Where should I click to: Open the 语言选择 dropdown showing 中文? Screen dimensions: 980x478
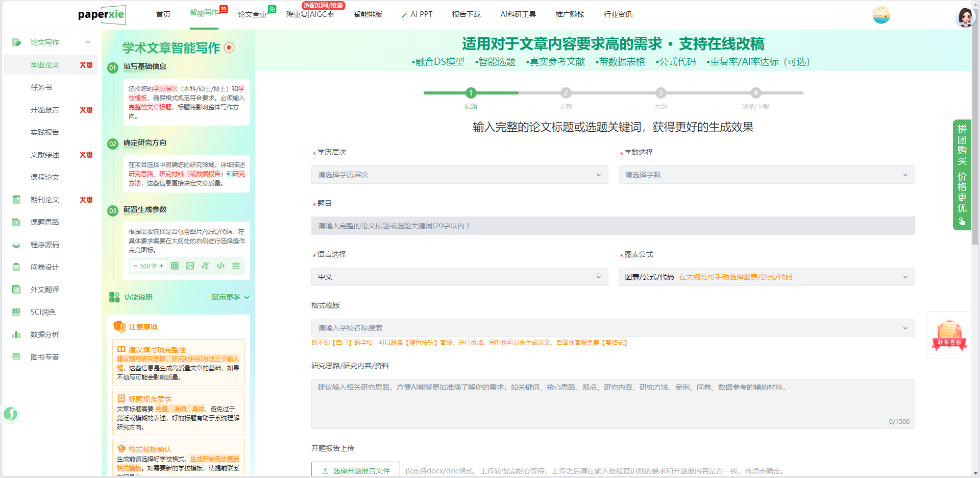459,277
